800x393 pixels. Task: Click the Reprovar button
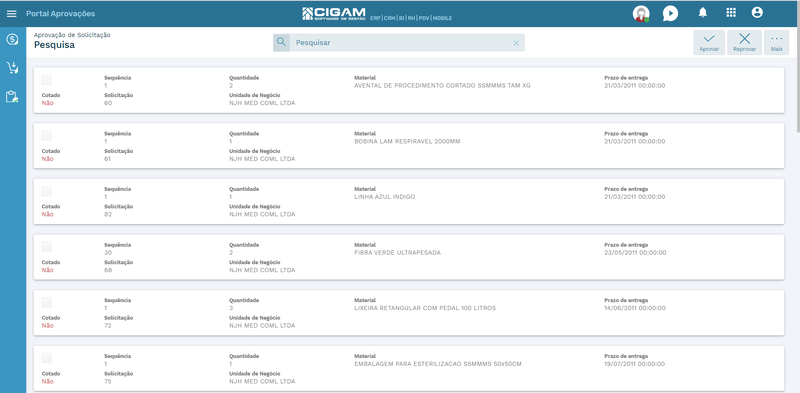744,42
